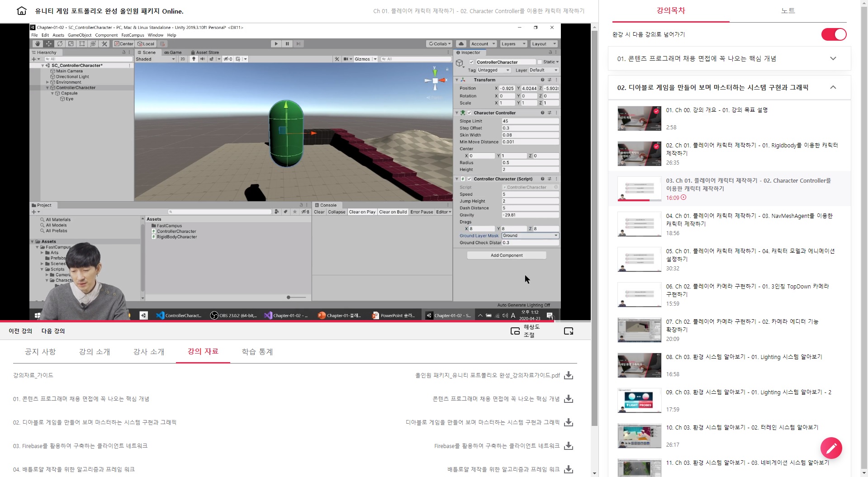Toggle Error Pause in Console
The height and width of the screenshot is (477, 868).
point(422,212)
